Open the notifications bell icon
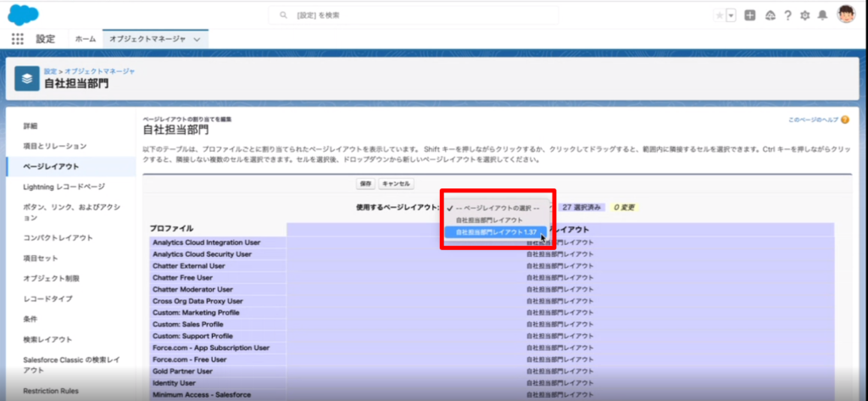 coord(822,15)
